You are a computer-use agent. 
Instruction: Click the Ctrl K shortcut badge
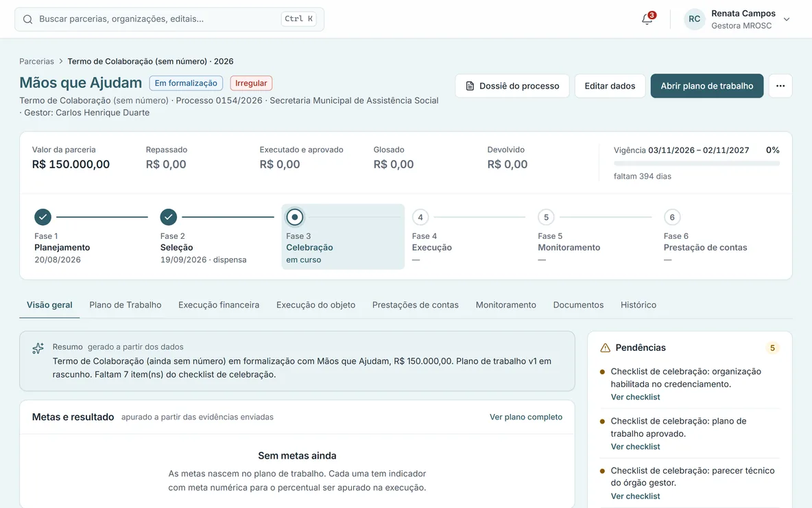[x=299, y=19]
